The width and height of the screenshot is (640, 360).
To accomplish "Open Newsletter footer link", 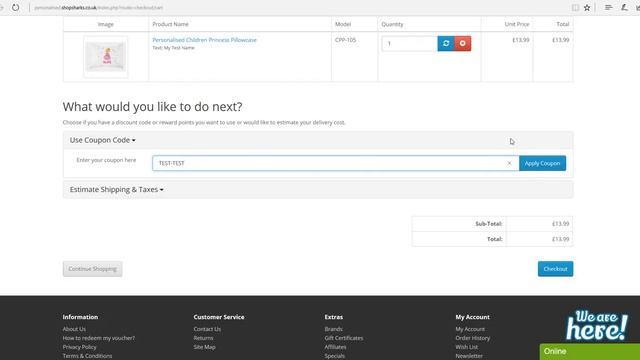I will (469, 356).
